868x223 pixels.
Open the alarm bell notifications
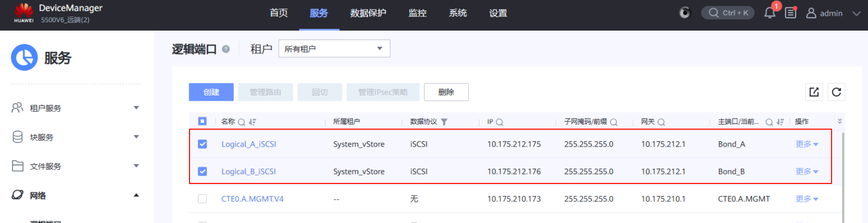click(x=770, y=13)
